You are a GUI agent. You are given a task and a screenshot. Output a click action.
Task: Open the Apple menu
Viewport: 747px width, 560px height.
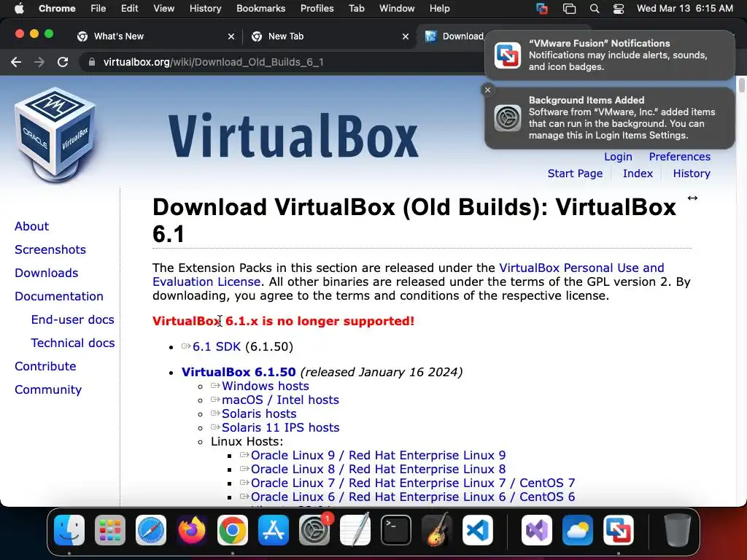(19, 9)
